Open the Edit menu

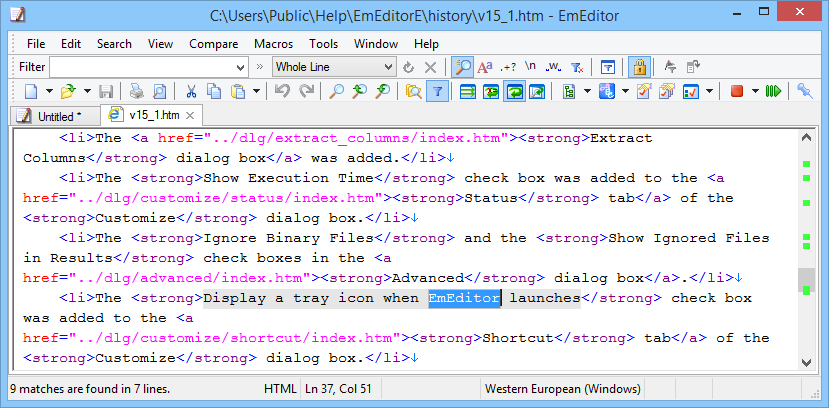pos(71,44)
